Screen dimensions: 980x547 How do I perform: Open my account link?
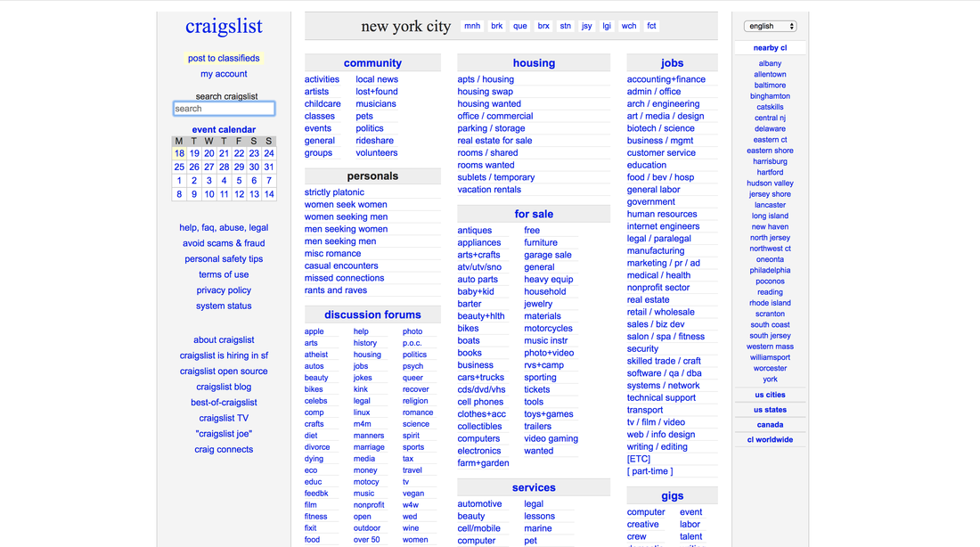[224, 74]
